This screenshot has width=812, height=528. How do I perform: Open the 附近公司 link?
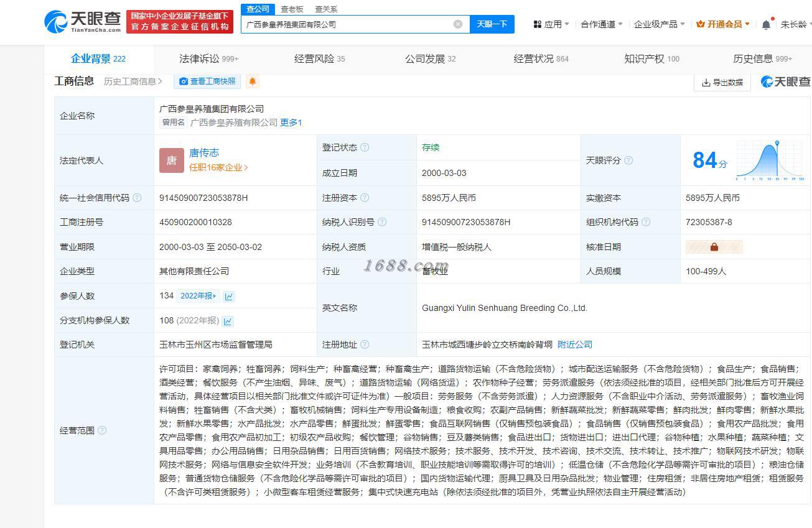[575, 345]
